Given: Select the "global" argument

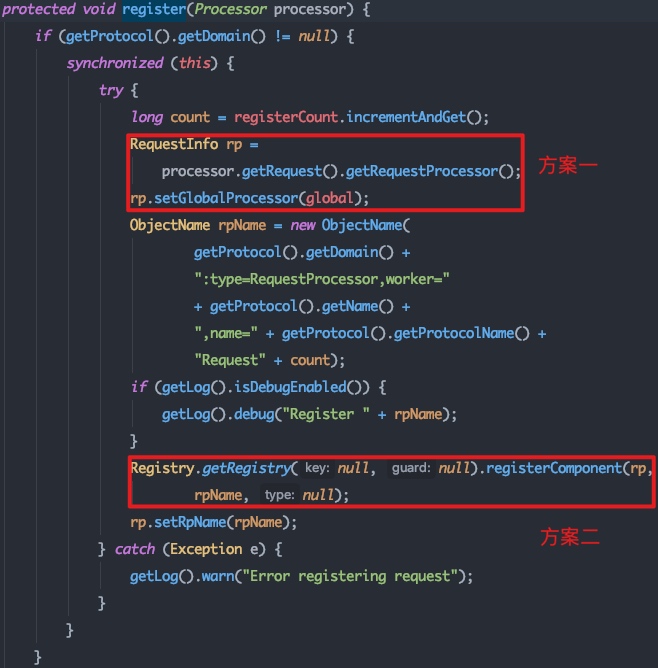Looking at the screenshot, I should coord(330,198).
